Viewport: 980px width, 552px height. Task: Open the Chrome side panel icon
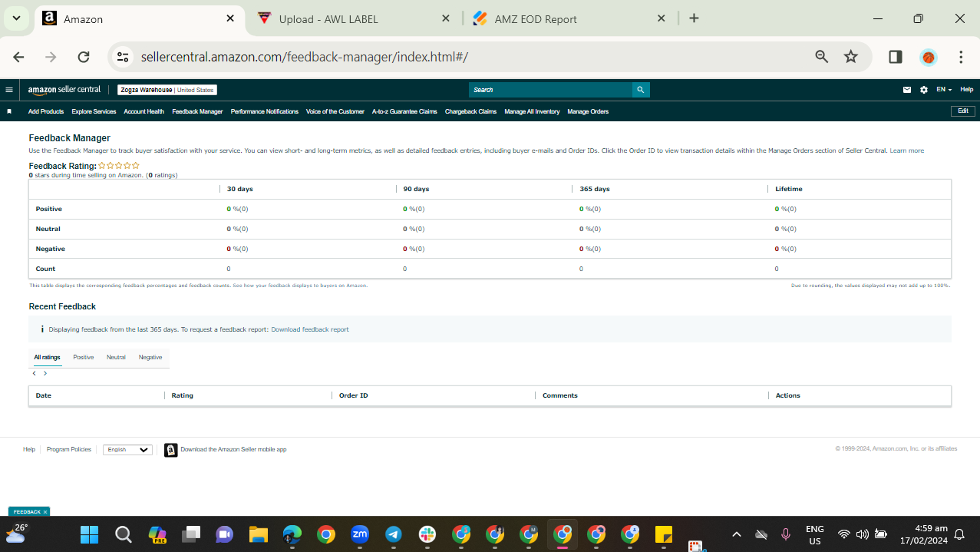coord(896,57)
